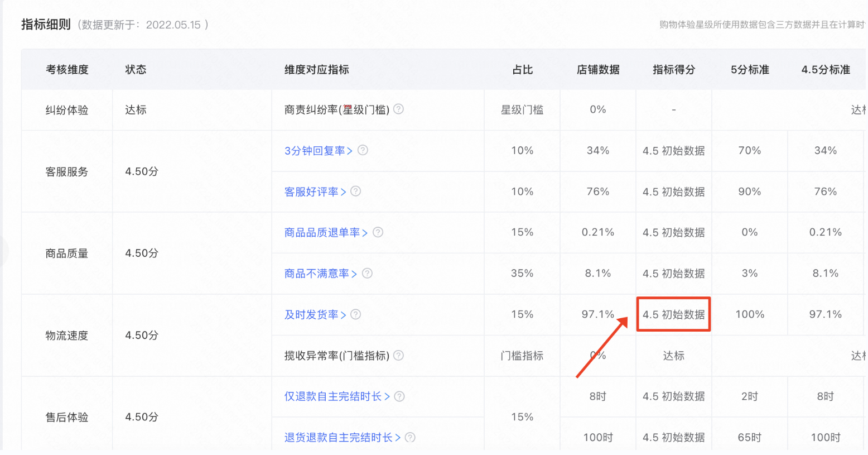The image size is (868, 455).
Task: Click help icon beside 退货退款自主完结时长
Action: coord(410,438)
